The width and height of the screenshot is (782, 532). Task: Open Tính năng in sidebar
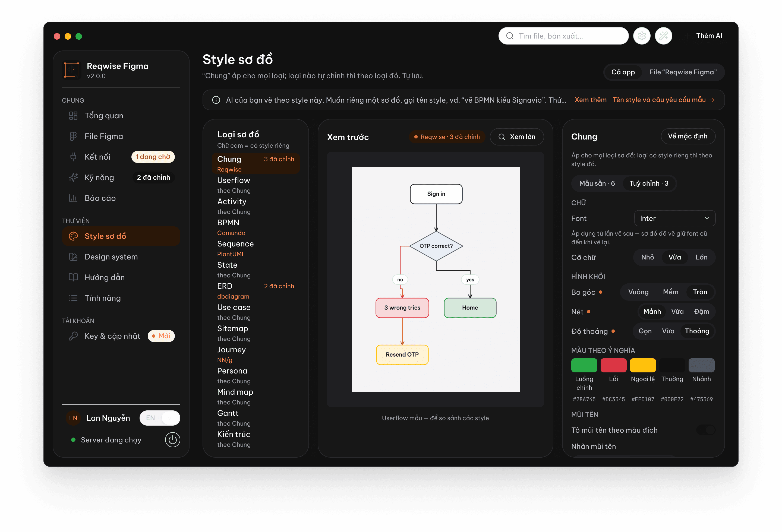pos(121,298)
